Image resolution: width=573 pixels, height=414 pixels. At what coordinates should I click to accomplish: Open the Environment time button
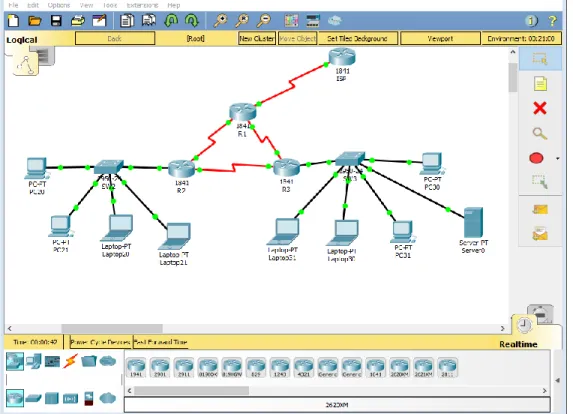point(521,38)
